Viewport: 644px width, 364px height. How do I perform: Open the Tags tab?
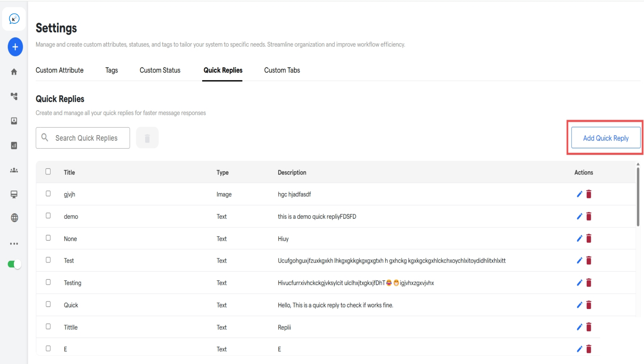[x=111, y=70]
